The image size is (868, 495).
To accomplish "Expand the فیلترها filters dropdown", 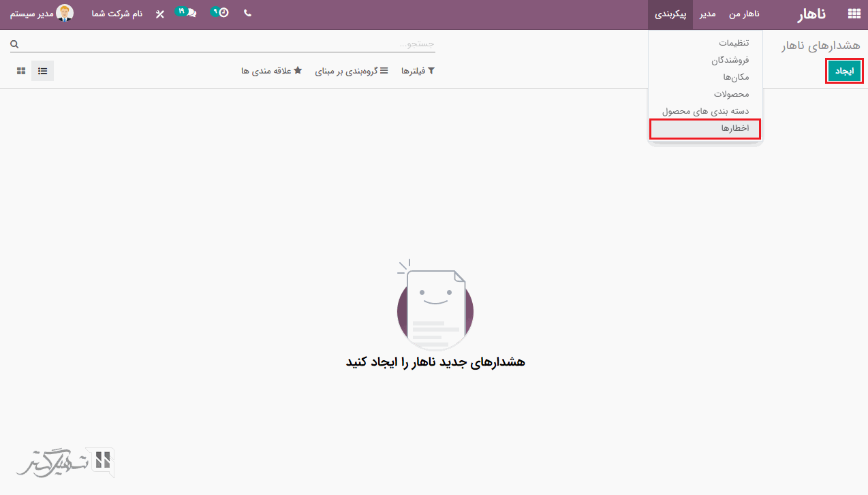I will click(x=418, y=71).
